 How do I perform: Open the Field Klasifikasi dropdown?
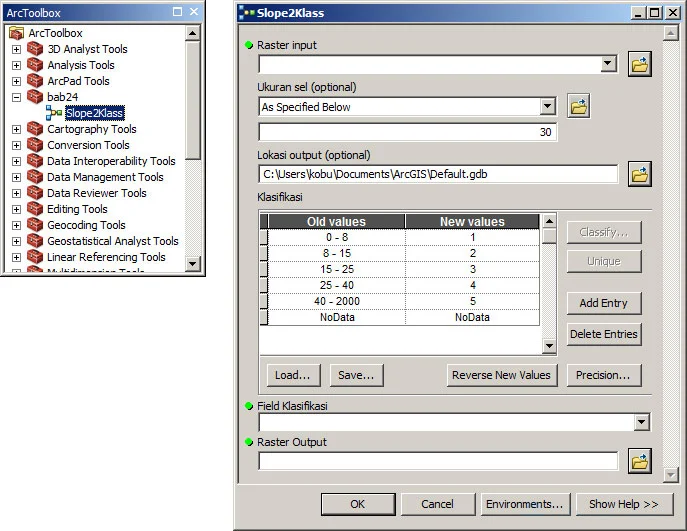[x=641, y=422]
